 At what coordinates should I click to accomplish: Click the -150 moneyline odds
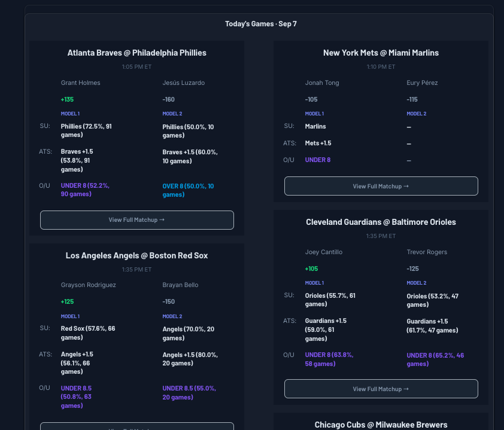coord(168,301)
